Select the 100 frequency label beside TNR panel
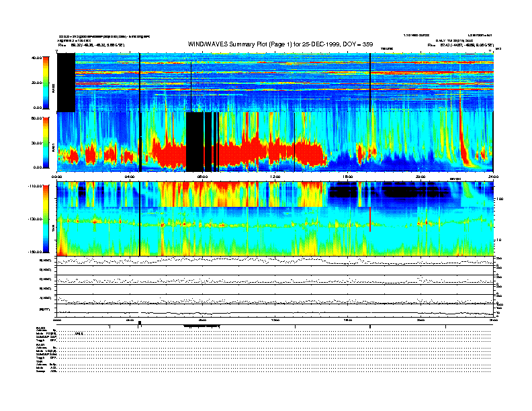 [x=500, y=199]
